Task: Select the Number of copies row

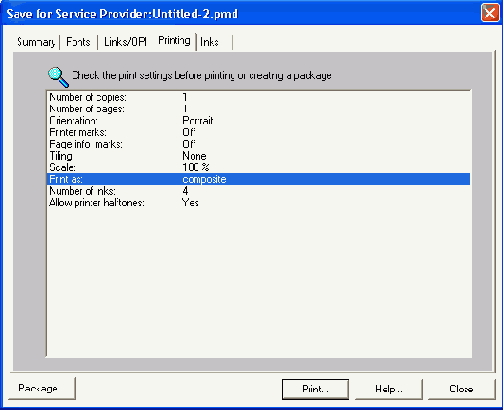Action: 258,97
